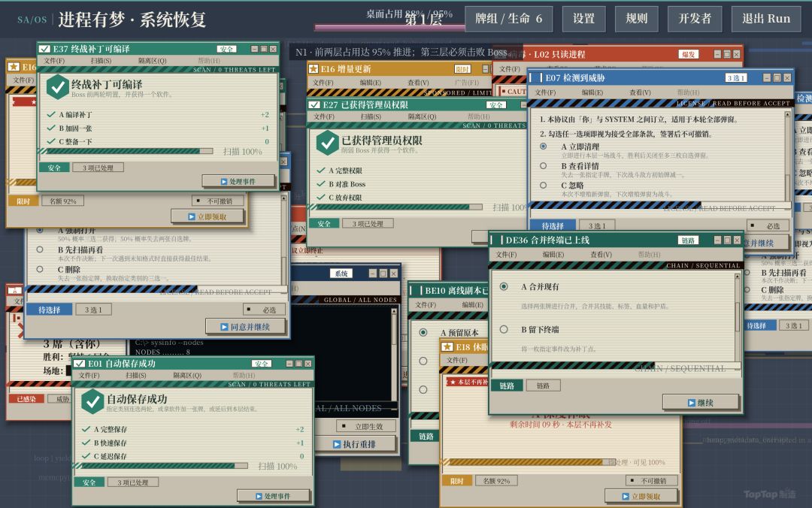
Task: Click the 链路 tab in DE36 status bar
Action: (507, 386)
